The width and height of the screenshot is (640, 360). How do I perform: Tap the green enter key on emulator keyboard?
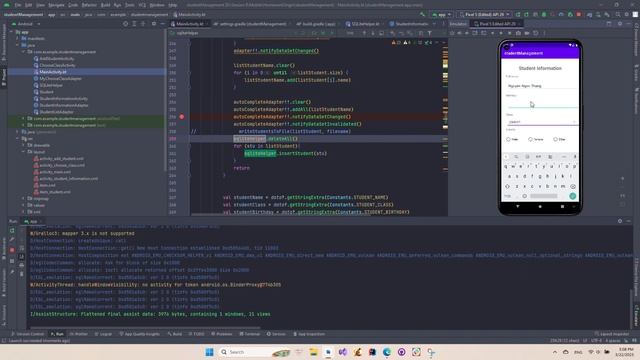[573, 196]
